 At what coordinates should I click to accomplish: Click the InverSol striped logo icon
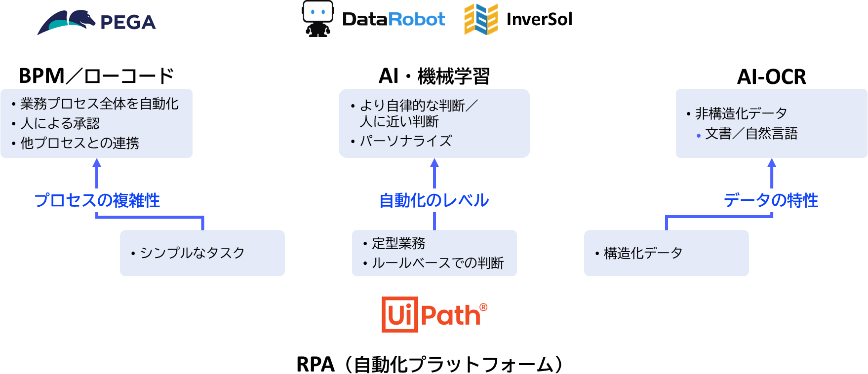tap(481, 19)
